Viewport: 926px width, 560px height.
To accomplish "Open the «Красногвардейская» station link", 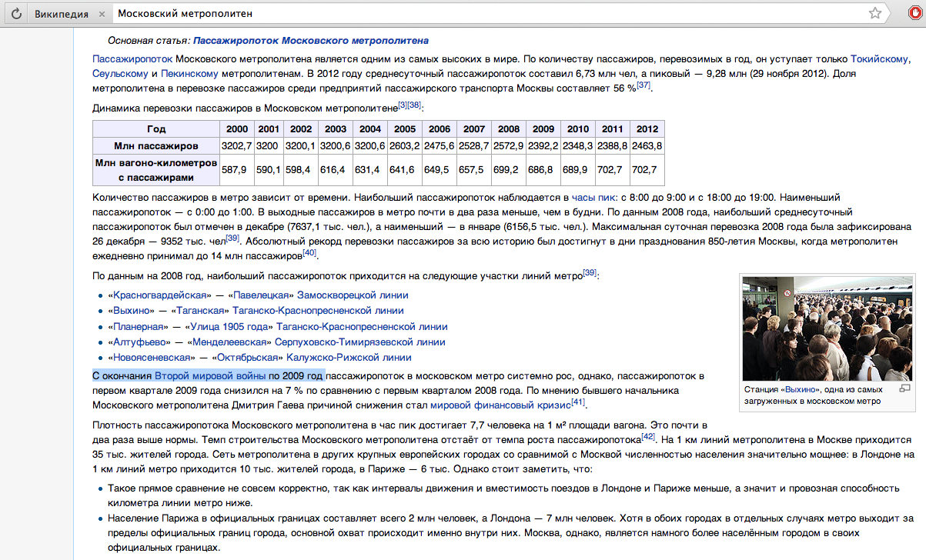I will (x=160, y=295).
